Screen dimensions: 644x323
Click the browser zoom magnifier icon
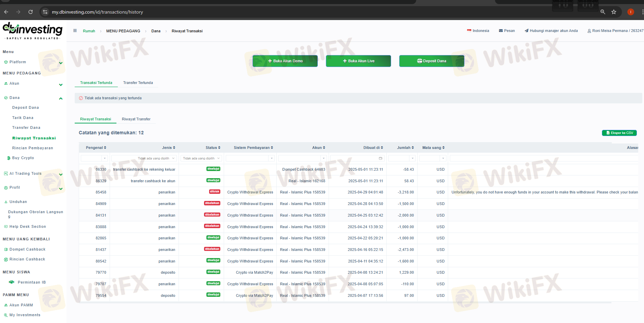(603, 12)
